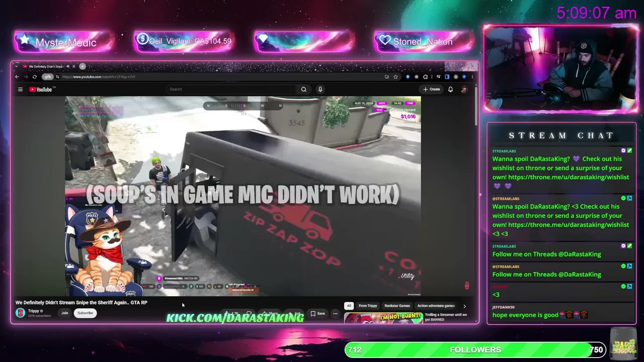This screenshot has height=362, width=644.
Task: Select the From Trippy chip
Action: click(x=368, y=306)
